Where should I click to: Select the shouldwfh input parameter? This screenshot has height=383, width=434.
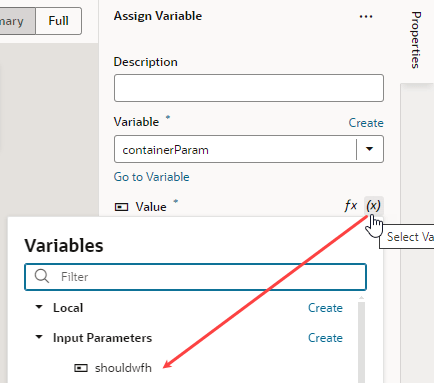pyautogui.click(x=123, y=368)
